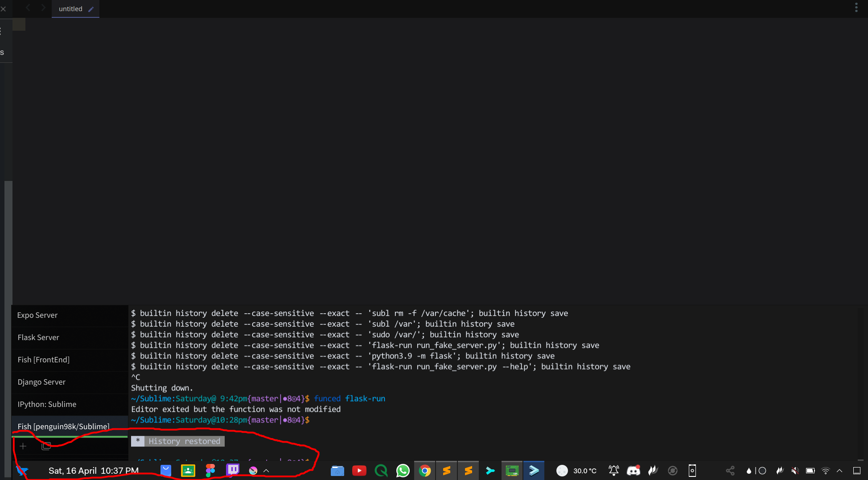Unmute the system volume icon

[x=795, y=470]
